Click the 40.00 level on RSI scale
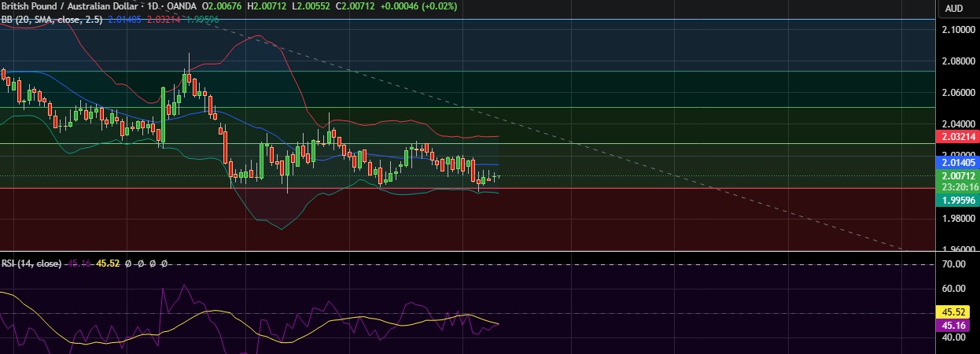Screen dimensions: 980x354 954,337
